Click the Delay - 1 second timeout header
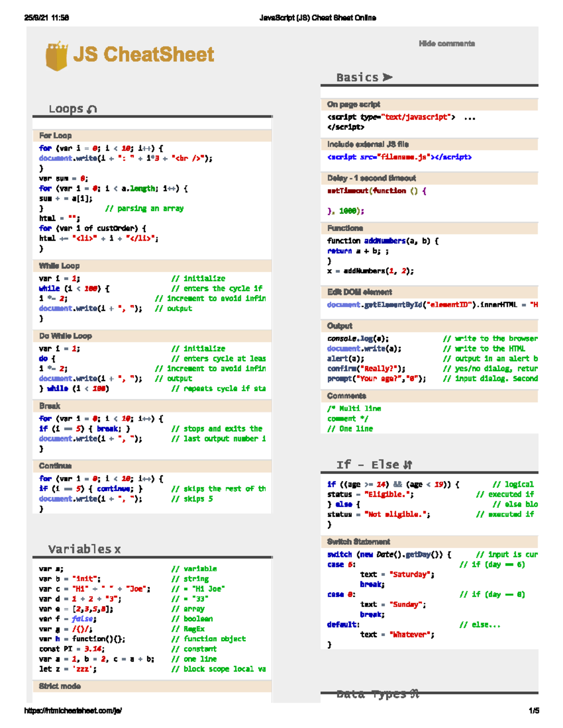Screen dimensions: 563x728 [x=429, y=178]
